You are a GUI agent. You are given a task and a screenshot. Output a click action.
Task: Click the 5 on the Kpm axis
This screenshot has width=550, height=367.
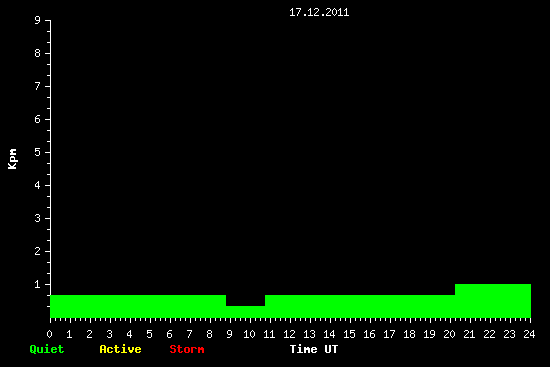[38, 152]
